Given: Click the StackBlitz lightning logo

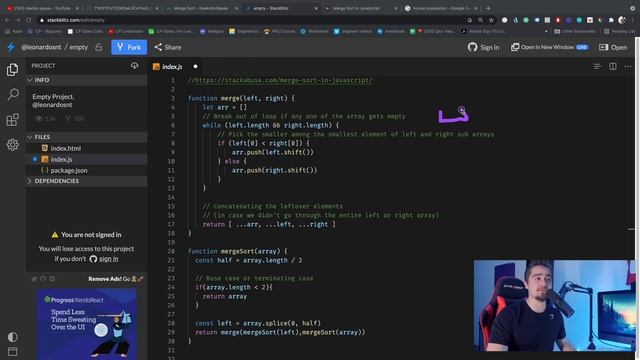Looking at the screenshot, I should (x=11, y=47).
